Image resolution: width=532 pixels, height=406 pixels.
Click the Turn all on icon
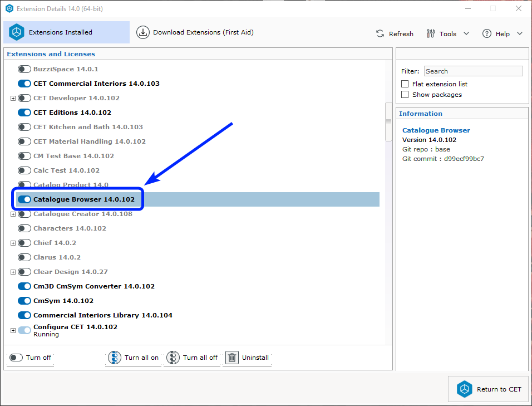tap(114, 358)
